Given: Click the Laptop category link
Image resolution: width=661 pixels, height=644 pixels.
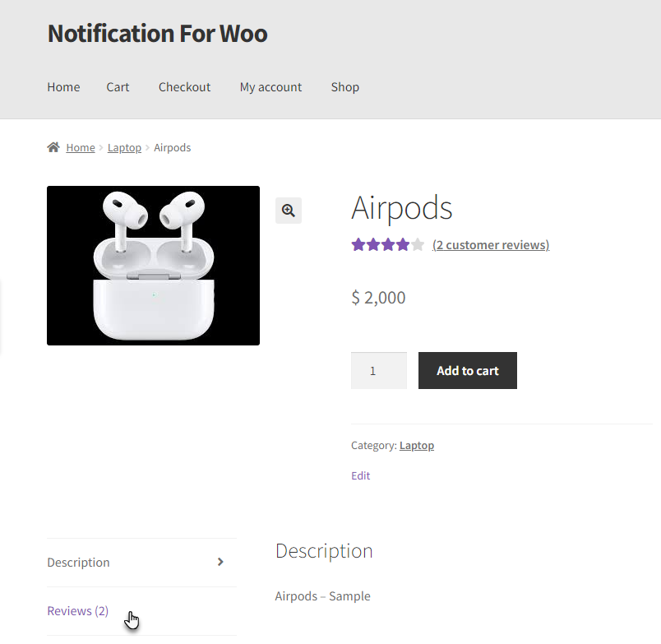Looking at the screenshot, I should tap(417, 445).
